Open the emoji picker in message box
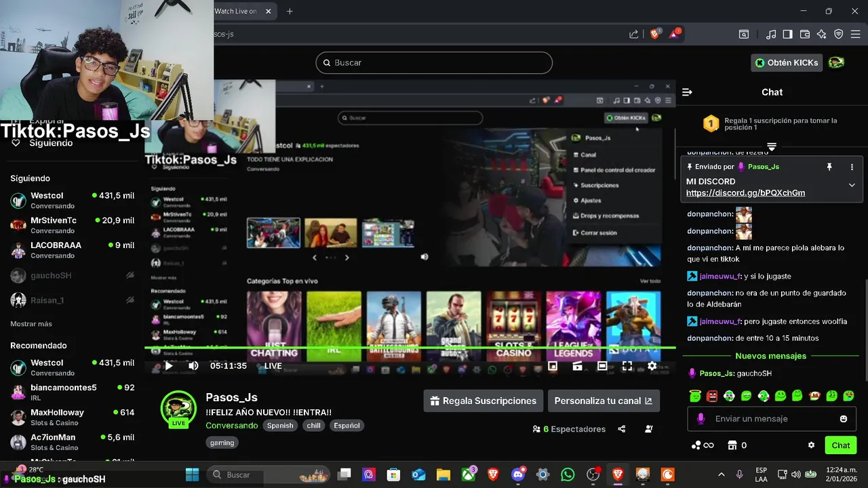Image resolution: width=868 pixels, height=488 pixels. (844, 419)
